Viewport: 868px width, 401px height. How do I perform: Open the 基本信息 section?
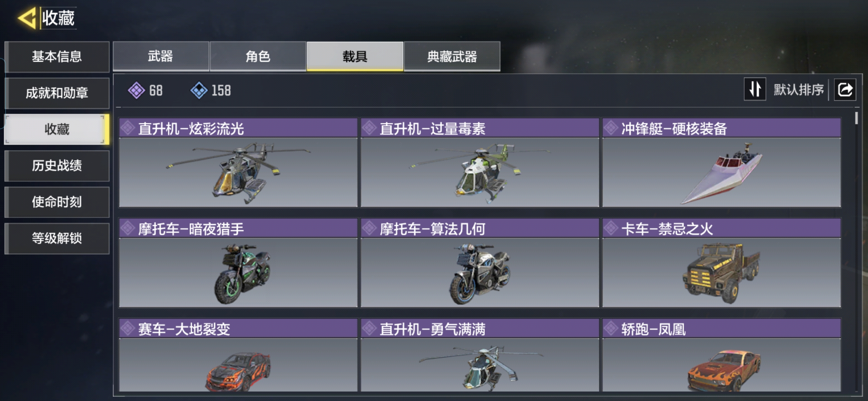(x=57, y=56)
